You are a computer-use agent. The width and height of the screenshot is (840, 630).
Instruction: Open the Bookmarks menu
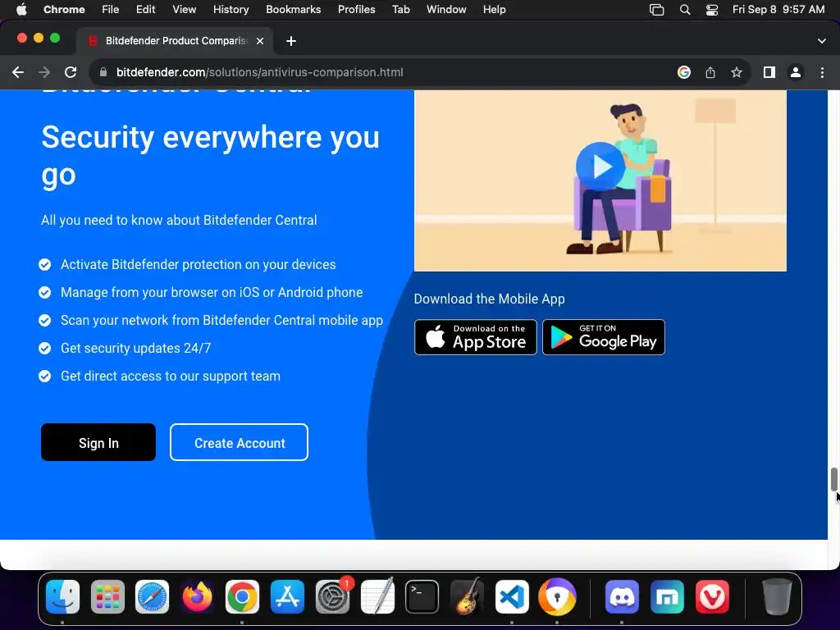click(x=293, y=10)
